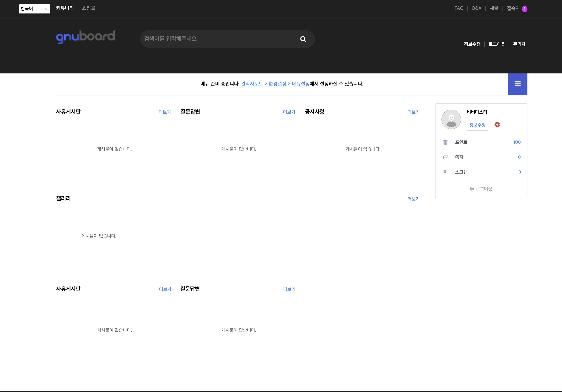562x392 pixels.
Task: Click the points coin stack icon
Action: (445, 142)
